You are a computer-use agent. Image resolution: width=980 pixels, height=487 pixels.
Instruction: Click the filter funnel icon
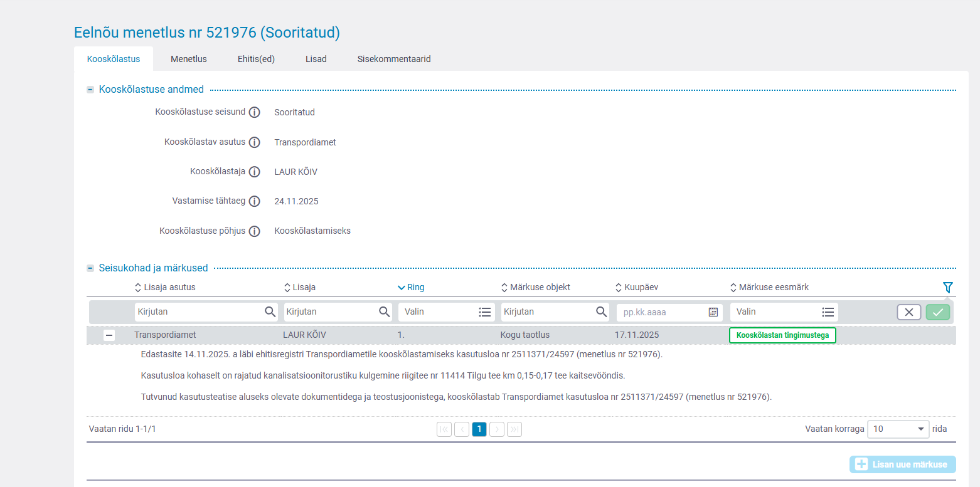click(947, 287)
